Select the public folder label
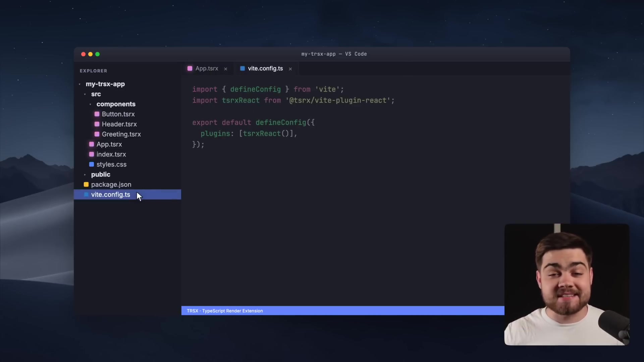 click(x=101, y=174)
